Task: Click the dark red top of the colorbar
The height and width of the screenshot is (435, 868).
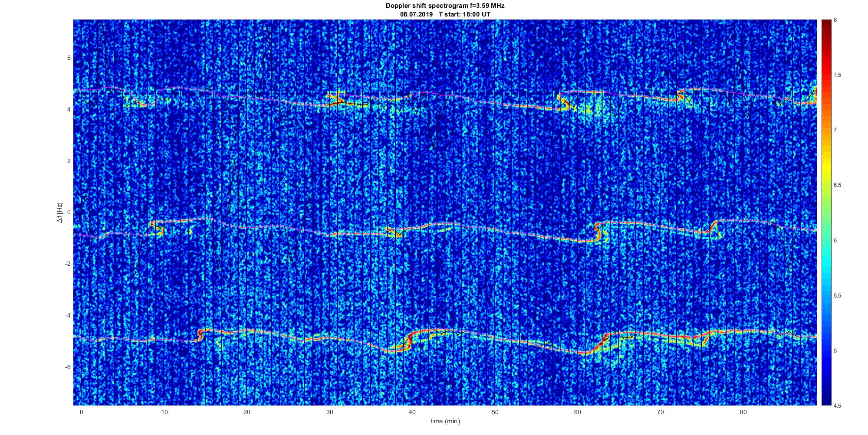Action: pos(826,24)
